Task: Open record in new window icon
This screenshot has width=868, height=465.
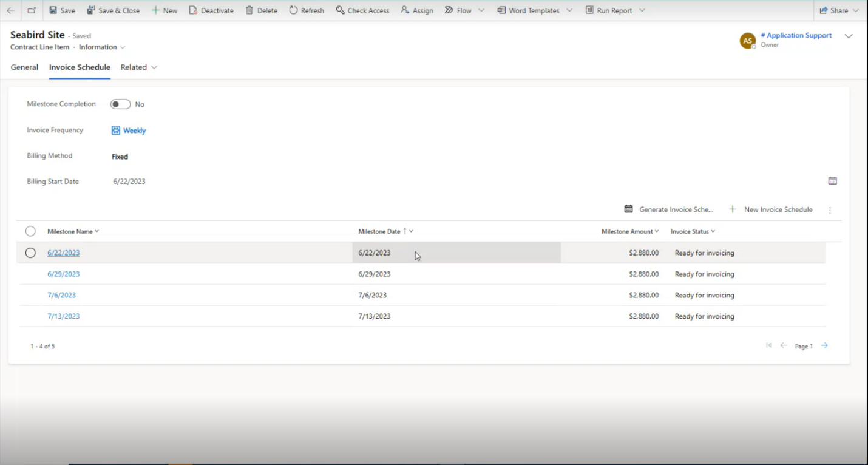Action: click(x=32, y=10)
